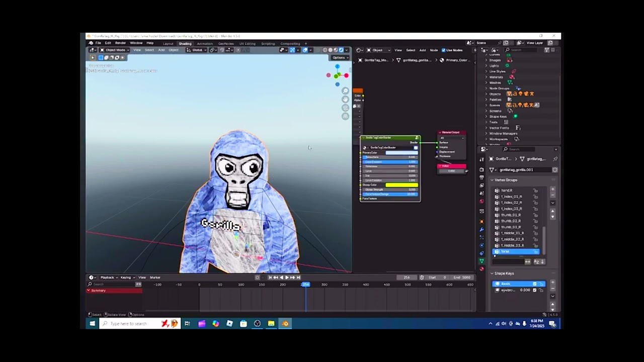Screen dimensions: 644x362
Task: Toggle lock on hand.R vertex group
Action: point(535,191)
